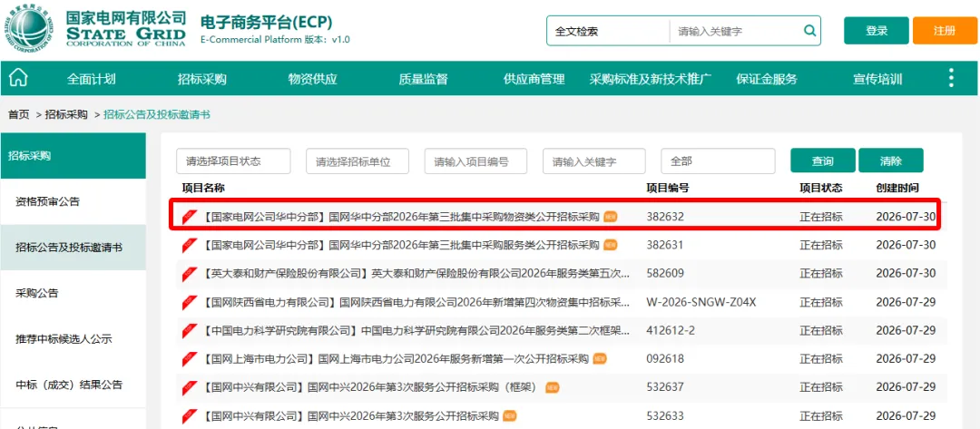Click project number 532633
Screen dimensions: 980x429
click(665, 416)
